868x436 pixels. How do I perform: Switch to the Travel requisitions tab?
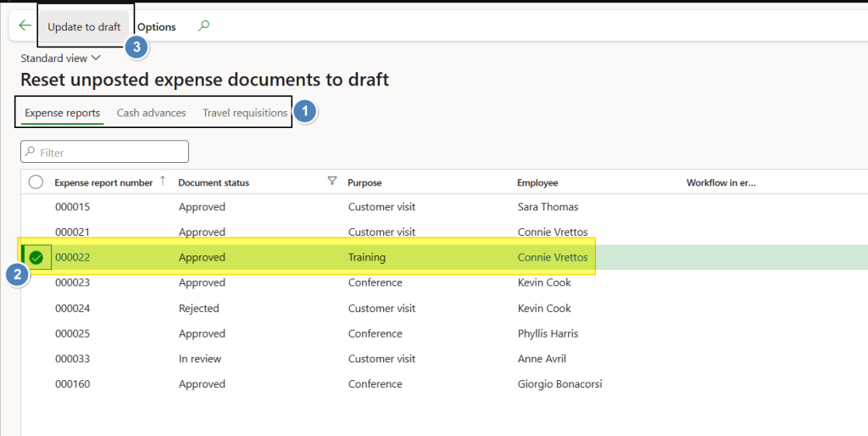[245, 113]
